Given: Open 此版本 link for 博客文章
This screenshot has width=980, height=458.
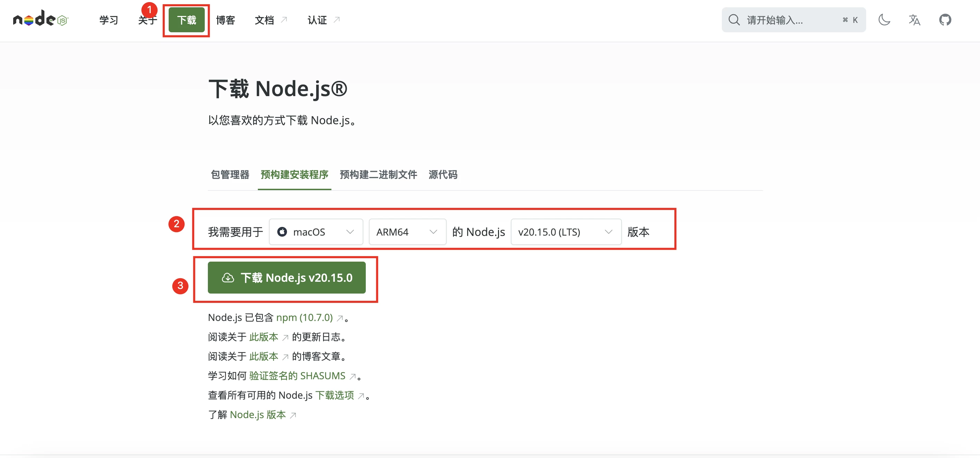Looking at the screenshot, I should pos(269,356).
